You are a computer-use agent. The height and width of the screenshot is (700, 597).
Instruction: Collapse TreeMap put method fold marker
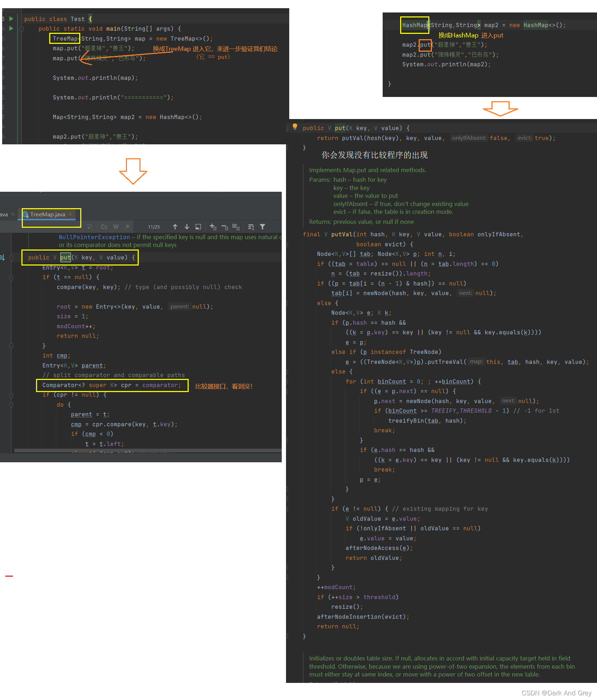[x=11, y=258]
